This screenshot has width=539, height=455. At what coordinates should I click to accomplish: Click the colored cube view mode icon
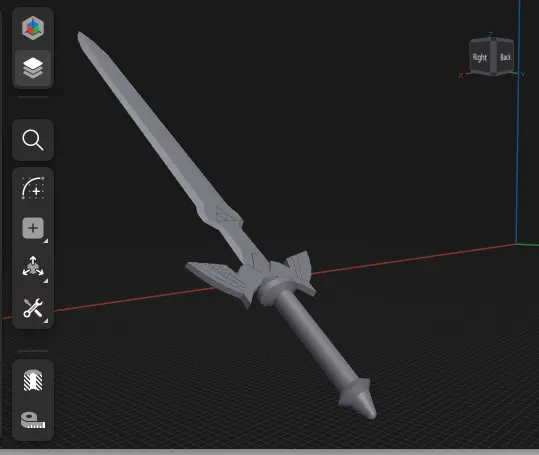click(x=33, y=28)
